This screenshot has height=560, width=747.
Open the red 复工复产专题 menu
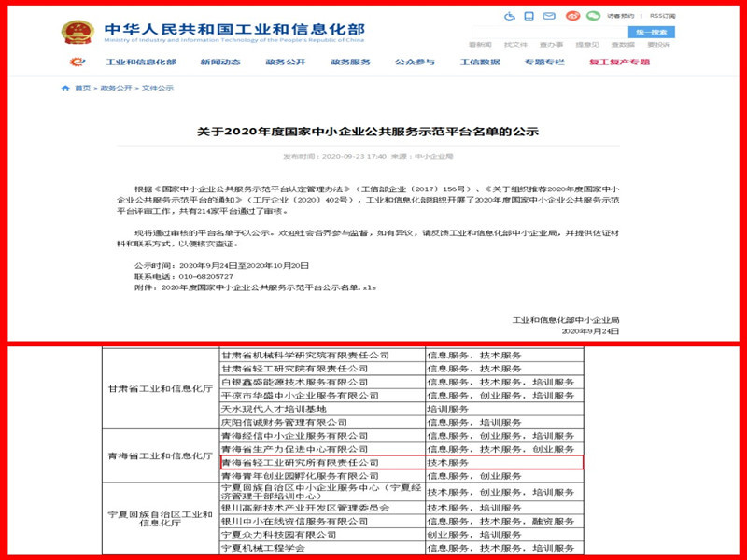pos(619,62)
